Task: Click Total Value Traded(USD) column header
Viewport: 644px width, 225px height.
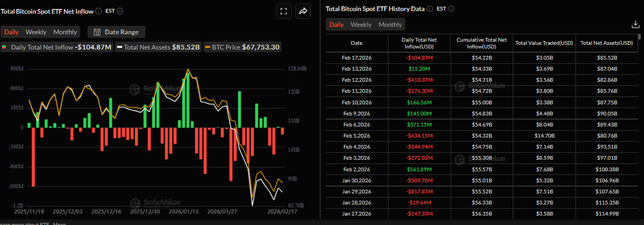Action: click(x=544, y=43)
